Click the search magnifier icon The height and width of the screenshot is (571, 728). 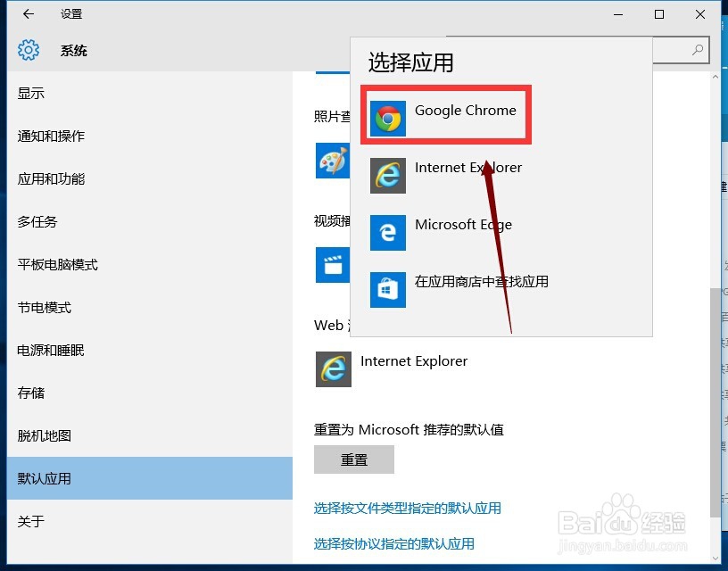tap(698, 50)
